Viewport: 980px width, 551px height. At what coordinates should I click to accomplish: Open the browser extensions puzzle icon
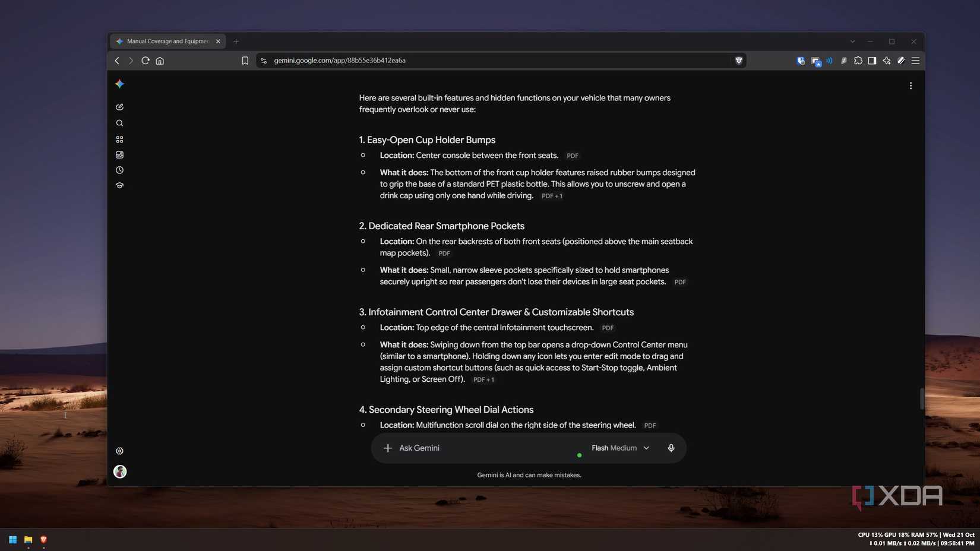[858, 61]
